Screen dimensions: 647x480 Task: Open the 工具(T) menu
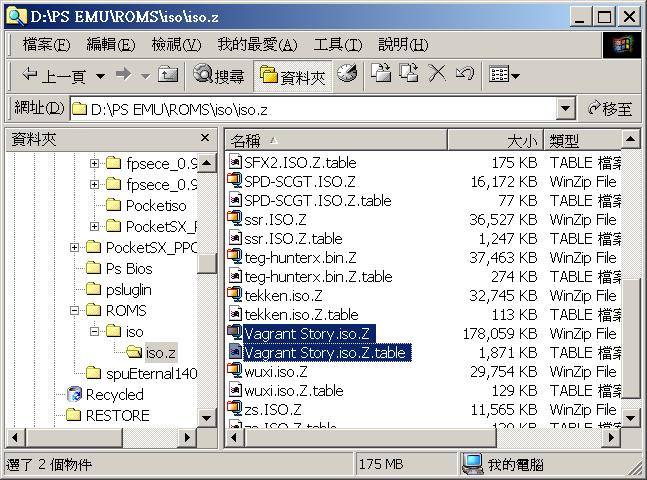pos(338,44)
